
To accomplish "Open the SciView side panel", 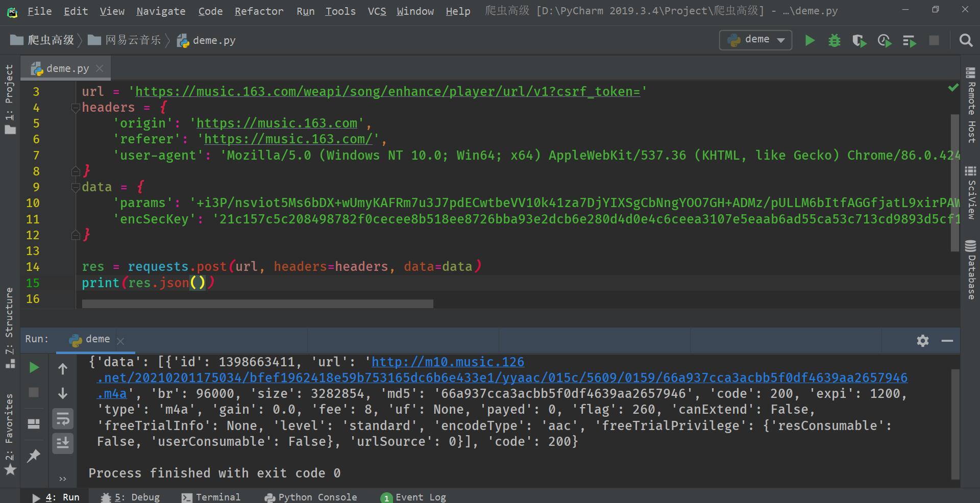I will [971, 192].
